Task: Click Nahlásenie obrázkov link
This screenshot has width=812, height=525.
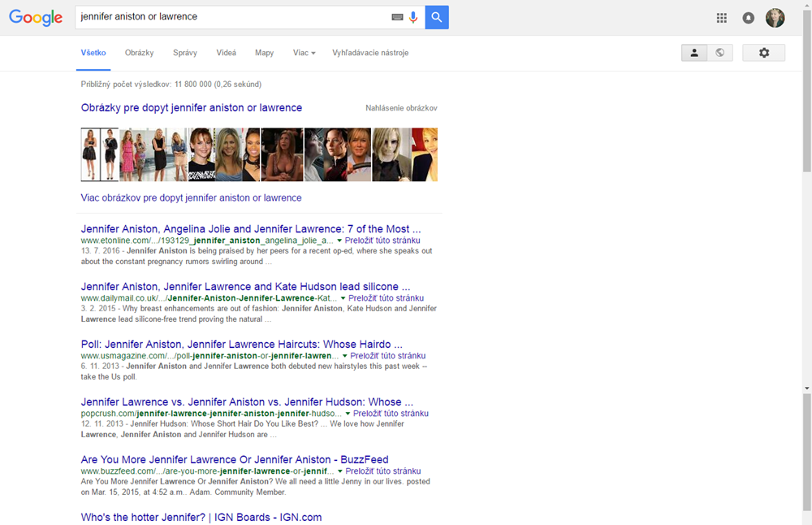Action: [401, 108]
